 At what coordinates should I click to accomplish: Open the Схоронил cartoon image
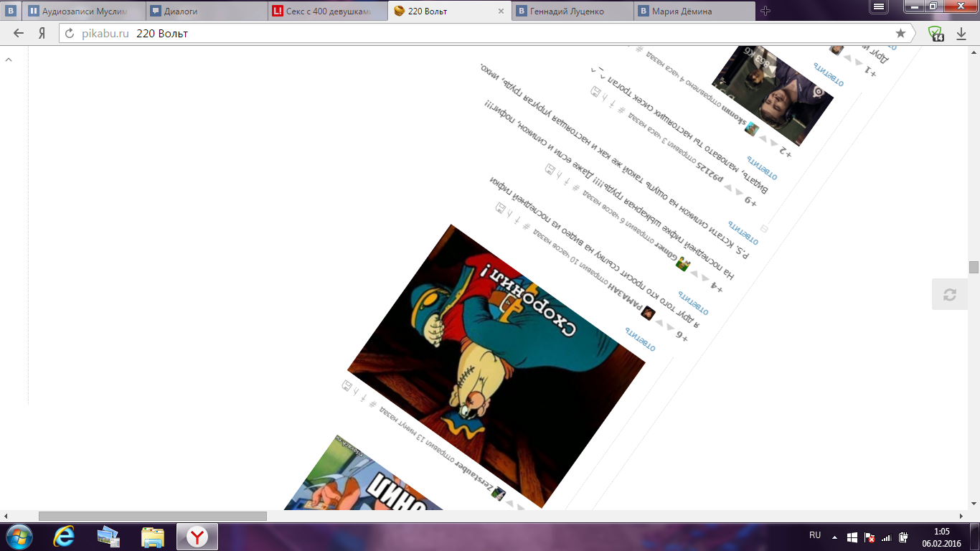tap(496, 366)
